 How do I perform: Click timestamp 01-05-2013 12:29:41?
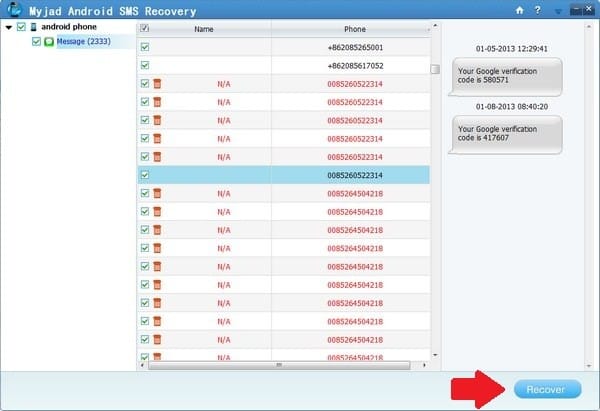click(x=512, y=49)
